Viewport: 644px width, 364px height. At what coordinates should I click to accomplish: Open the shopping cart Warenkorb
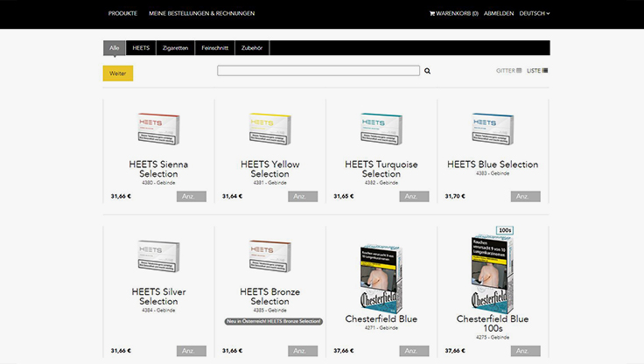(x=454, y=13)
